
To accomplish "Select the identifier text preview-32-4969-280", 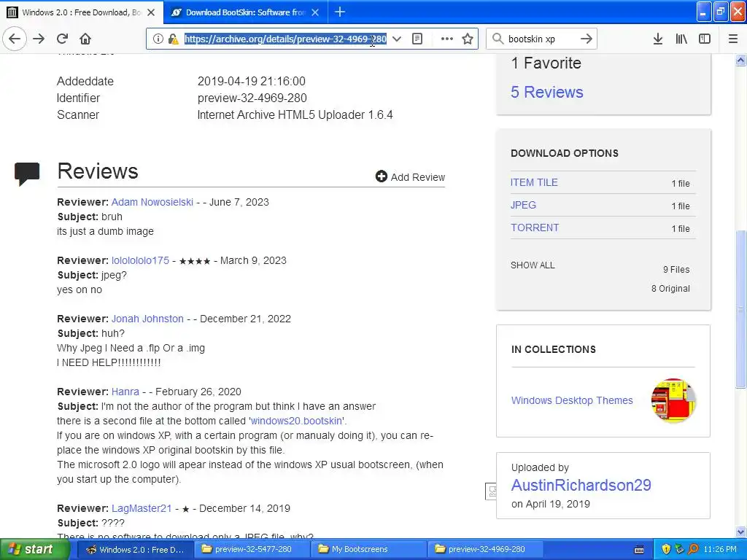I will point(252,98).
